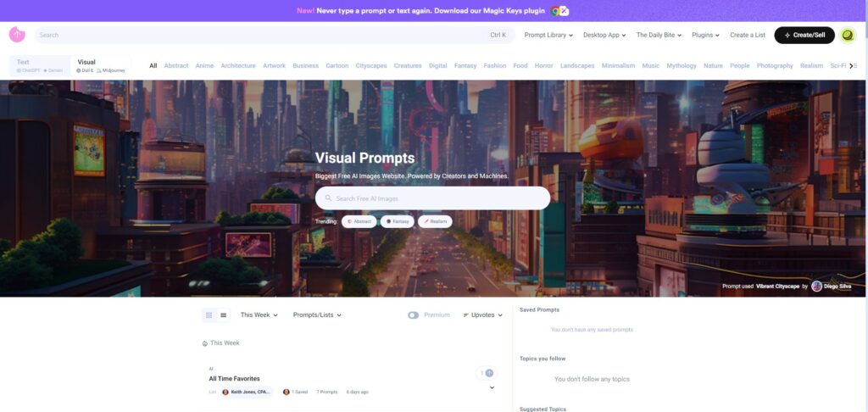Open the Prompts/Lists filter dropdown

tap(317, 315)
